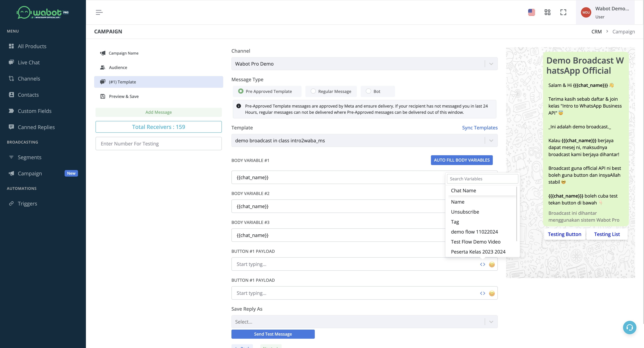Select Regular Message radio button
644x348 pixels.
(312, 91)
